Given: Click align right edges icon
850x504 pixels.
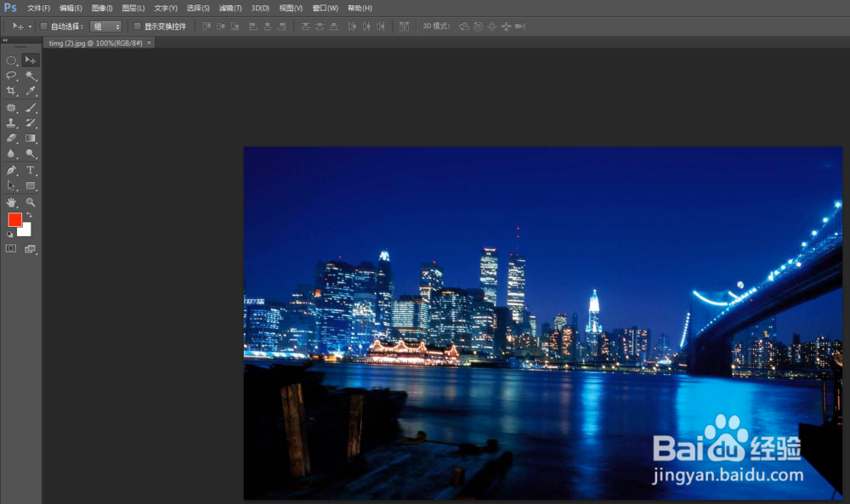Looking at the screenshot, I should 281,26.
